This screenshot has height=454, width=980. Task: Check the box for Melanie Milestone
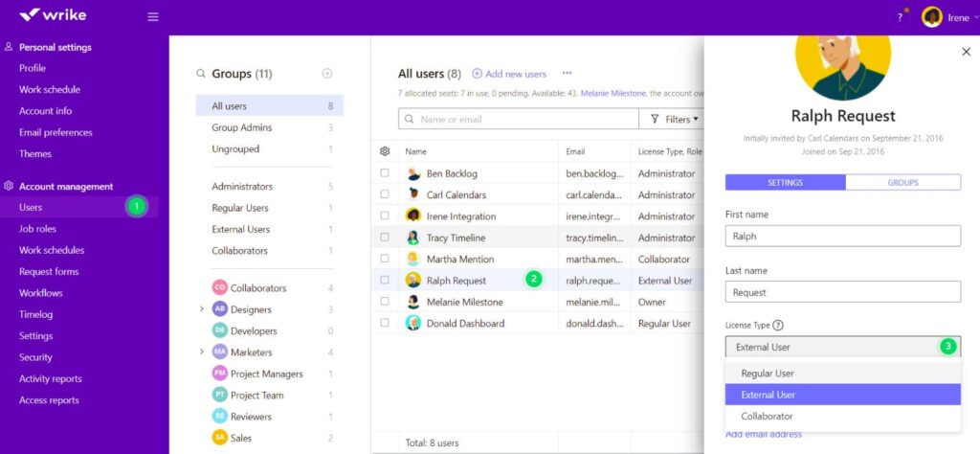click(385, 302)
